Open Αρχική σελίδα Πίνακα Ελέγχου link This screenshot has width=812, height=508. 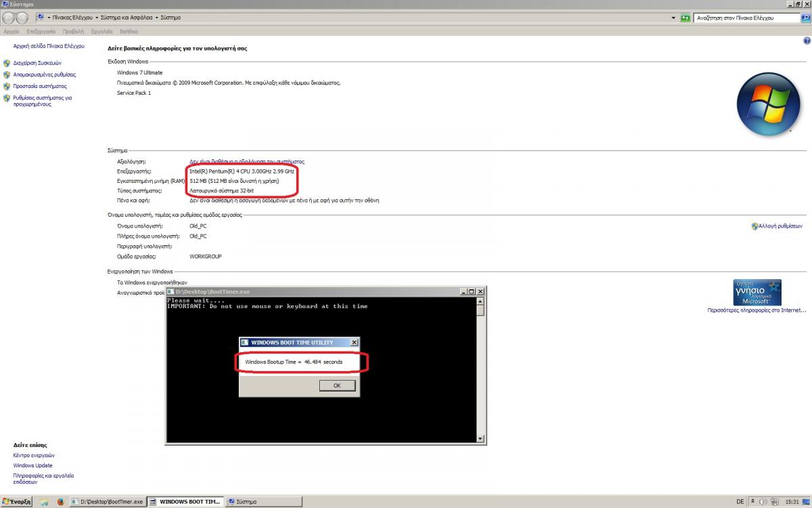click(49, 46)
